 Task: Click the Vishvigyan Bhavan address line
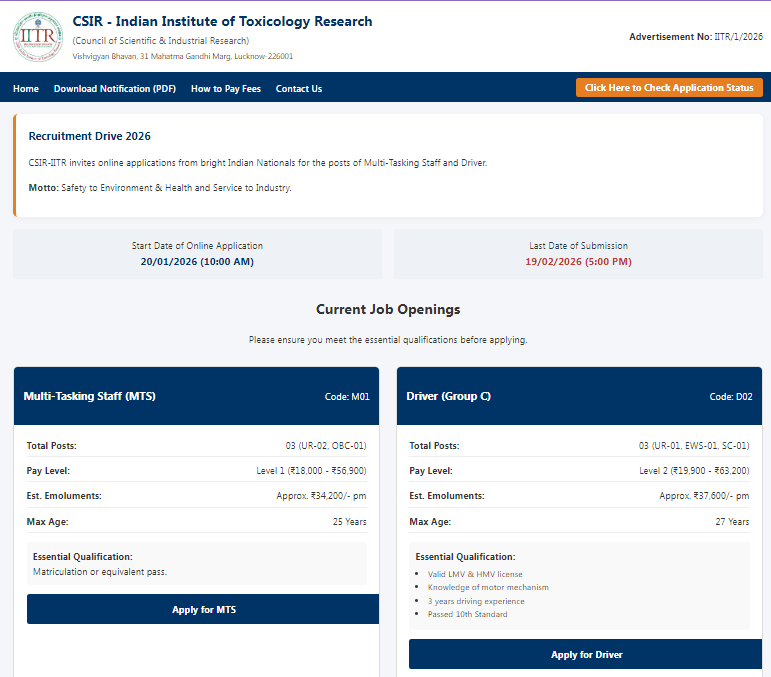pos(182,57)
